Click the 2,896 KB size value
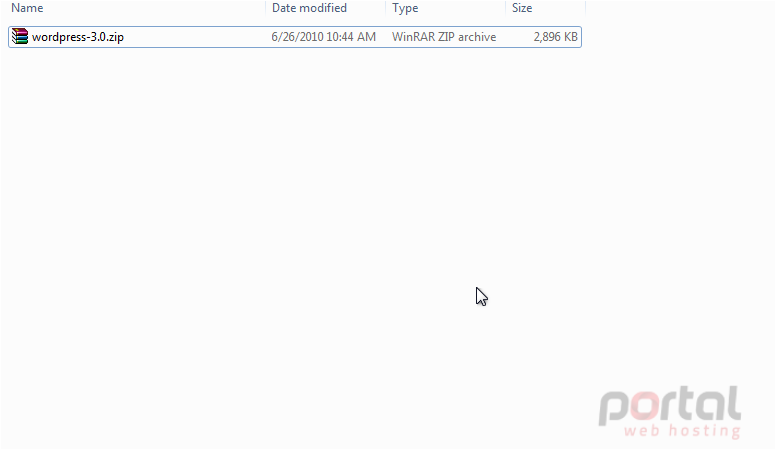 (x=555, y=37)
